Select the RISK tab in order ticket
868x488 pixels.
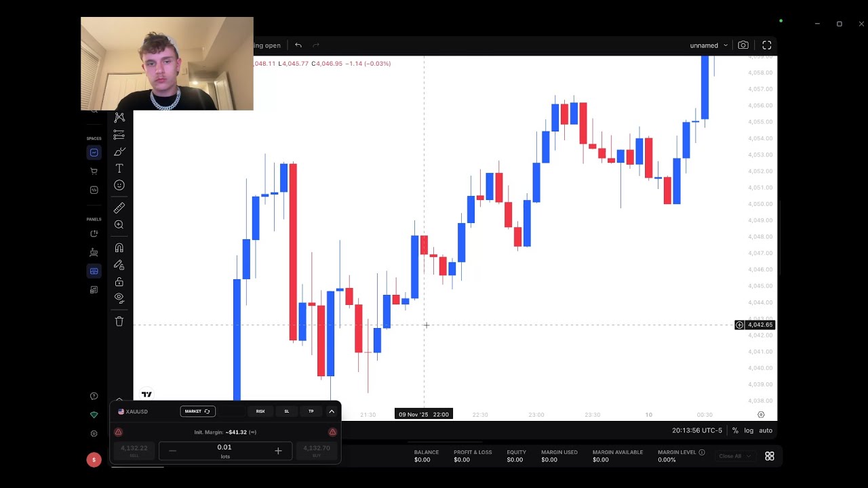[x=260, y=411]
